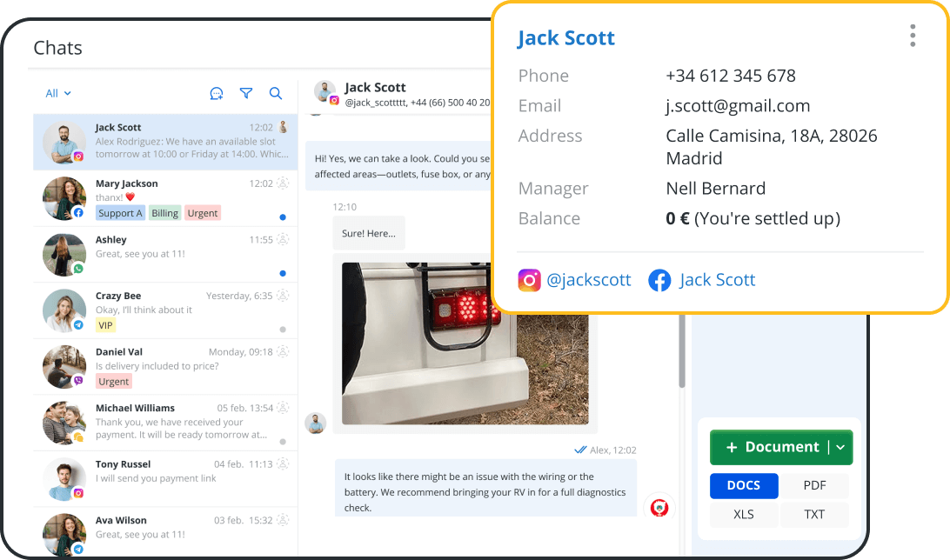The image size is (950, 560).
Task: Click the Urgent tag on Mary Jackson
Action: (x=202, y=213)
